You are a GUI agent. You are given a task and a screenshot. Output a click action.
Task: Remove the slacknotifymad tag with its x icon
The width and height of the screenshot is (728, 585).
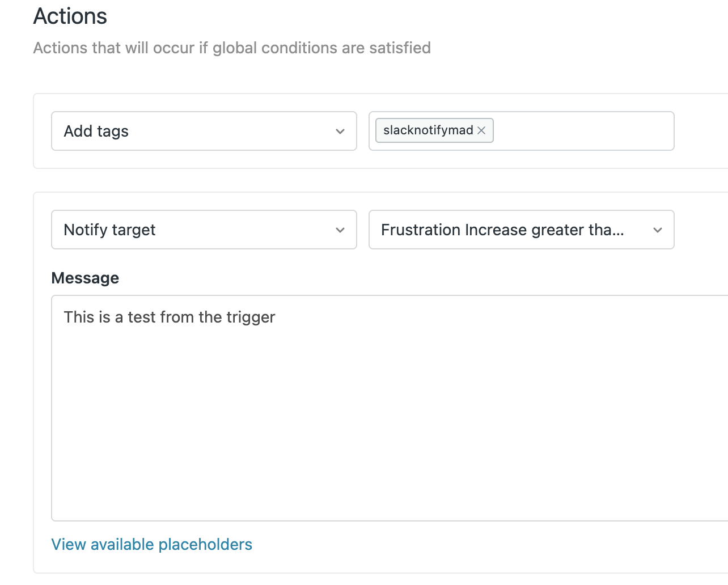481,130
